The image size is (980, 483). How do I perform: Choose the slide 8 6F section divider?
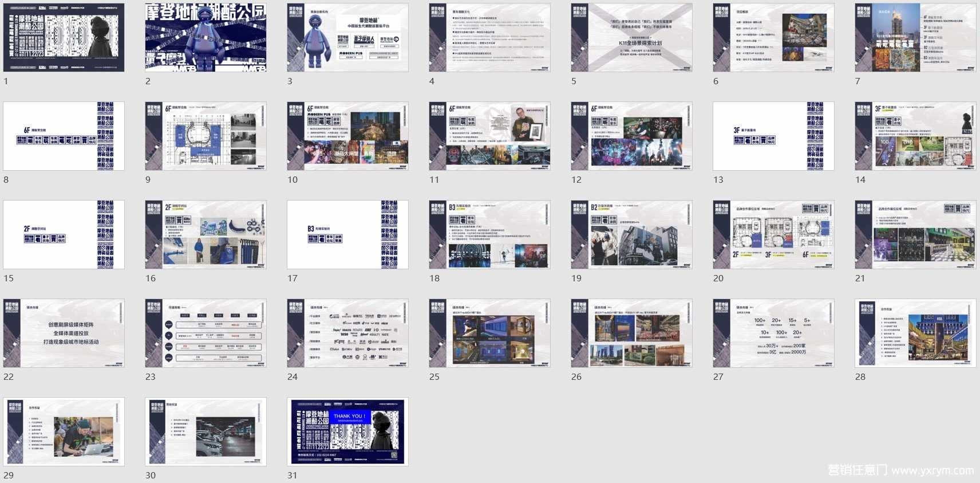[x=64, y=136]
